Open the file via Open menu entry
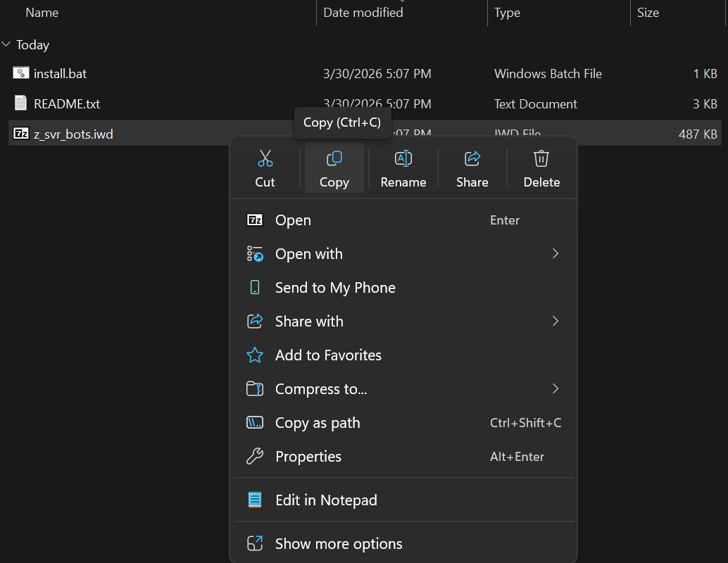The height and width of the screenshot is (563, 728). tap(404, 220)
